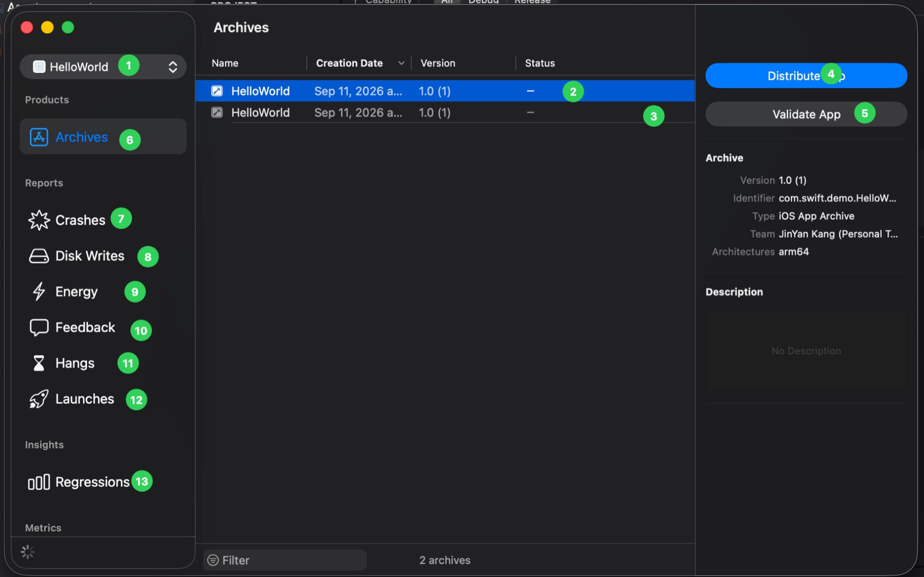Click the archive icon in the highlighted row
This screenshot has height=577, width=924.
217,91
